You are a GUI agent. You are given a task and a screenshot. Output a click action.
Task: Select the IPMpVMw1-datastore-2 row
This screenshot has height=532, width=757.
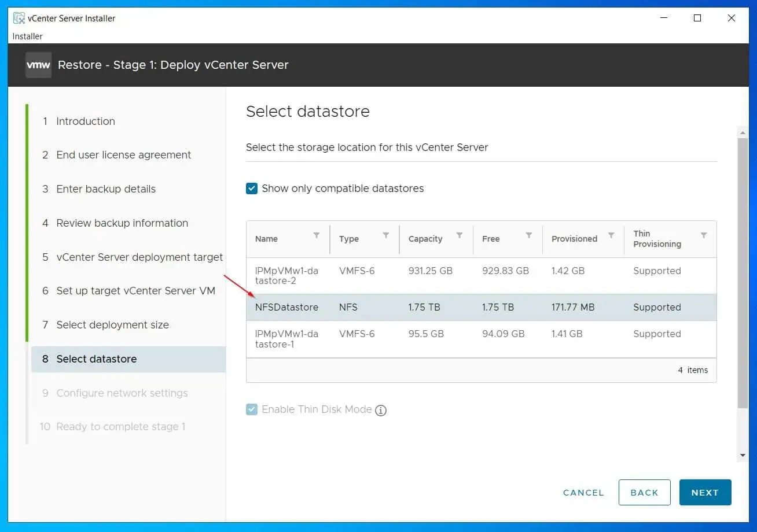click(x=482, y=276)
